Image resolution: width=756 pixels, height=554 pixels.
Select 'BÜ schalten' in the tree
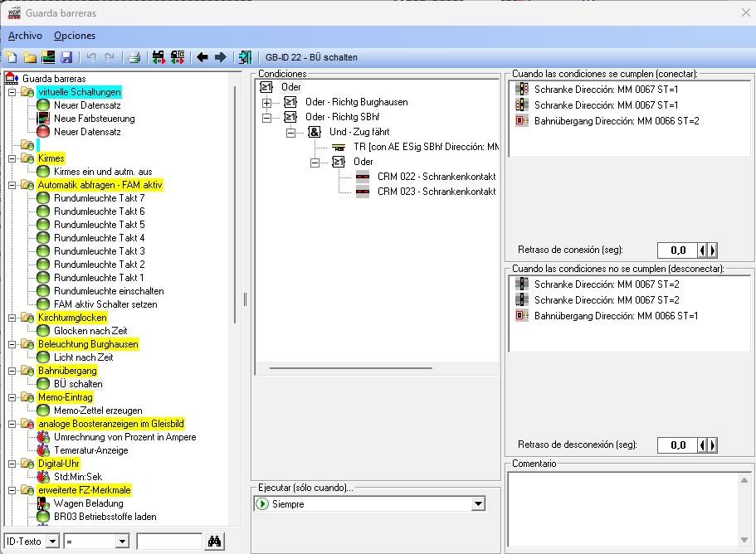tap(78, 384)
